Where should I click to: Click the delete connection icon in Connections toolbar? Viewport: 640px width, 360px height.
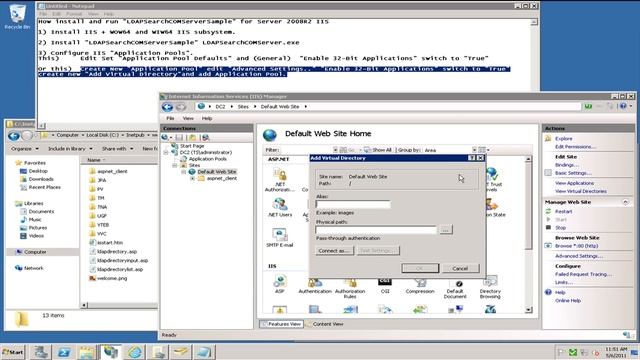(206, 138)
